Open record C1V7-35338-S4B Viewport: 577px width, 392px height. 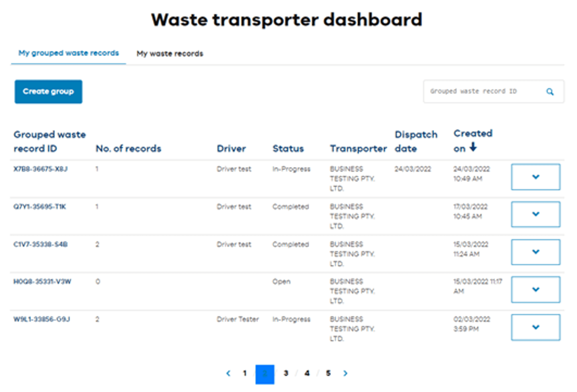40,244
